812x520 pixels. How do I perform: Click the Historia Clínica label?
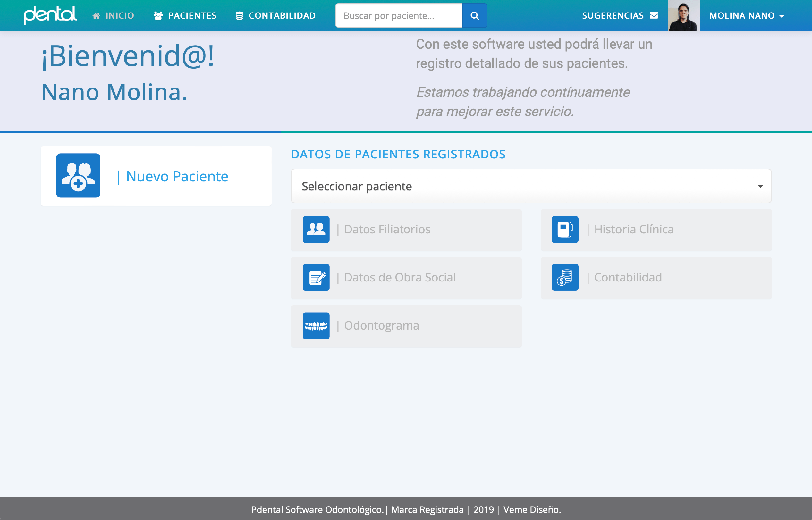[x=634, y=230]
